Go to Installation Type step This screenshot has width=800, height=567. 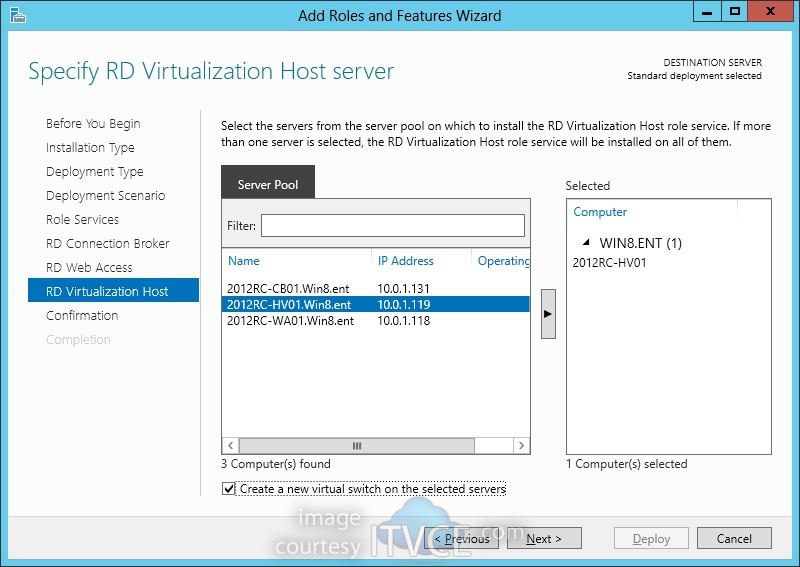point(90,147)
